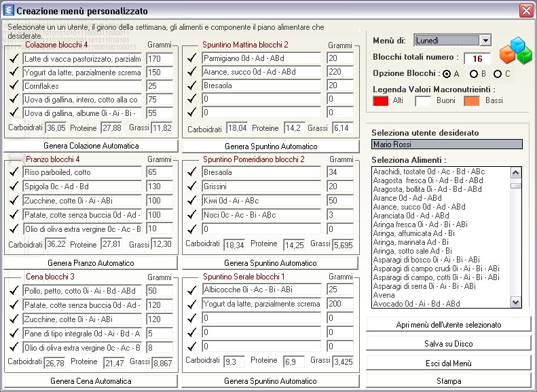The height and width of the screenshot is (392, 537).
Task: Click checkmark beside Arance, succo in Spuntino Mattina
Action: coord(191,71)
